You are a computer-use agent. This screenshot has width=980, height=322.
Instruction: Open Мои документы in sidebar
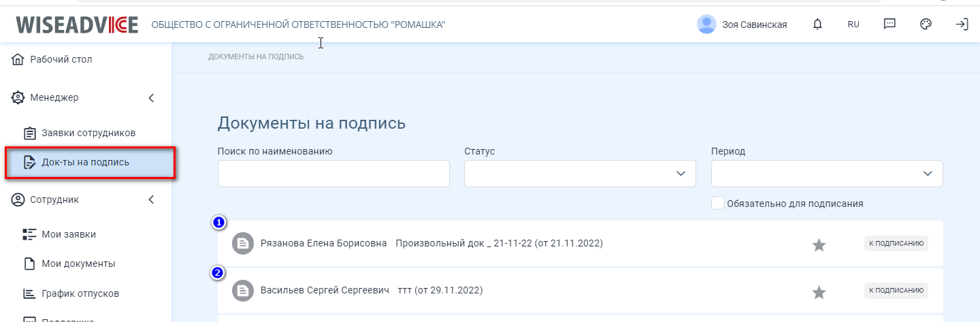78,263
